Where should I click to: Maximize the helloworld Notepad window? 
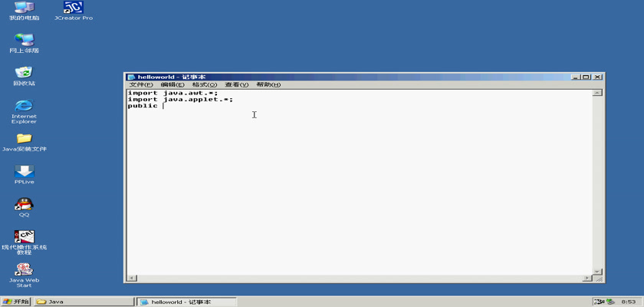(586, 77)
